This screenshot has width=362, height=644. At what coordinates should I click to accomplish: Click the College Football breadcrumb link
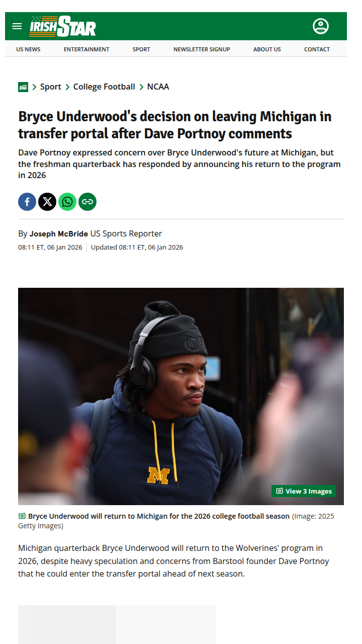(104, 87)
